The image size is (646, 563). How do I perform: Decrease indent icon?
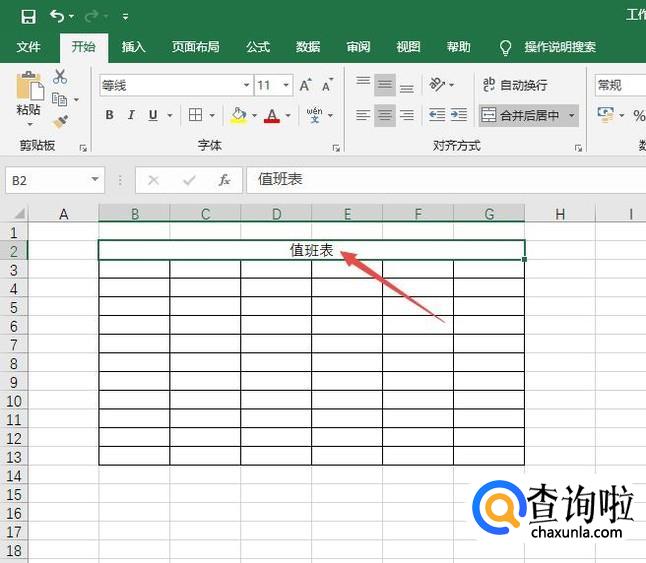point(437,115)
